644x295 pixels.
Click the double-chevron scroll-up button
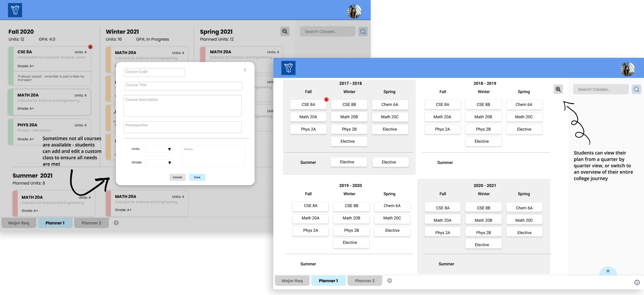point(608,271)
